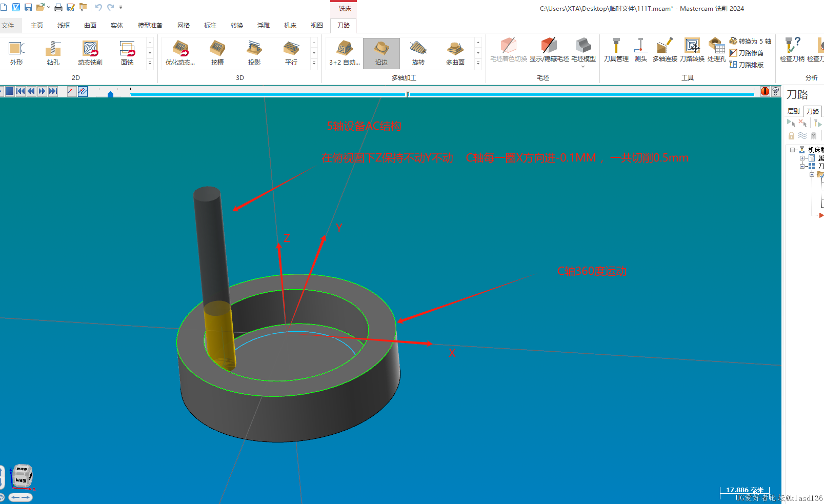Screen dimensions: 824x504
Task: Stop the backplot playback
Action: [9, 91]
